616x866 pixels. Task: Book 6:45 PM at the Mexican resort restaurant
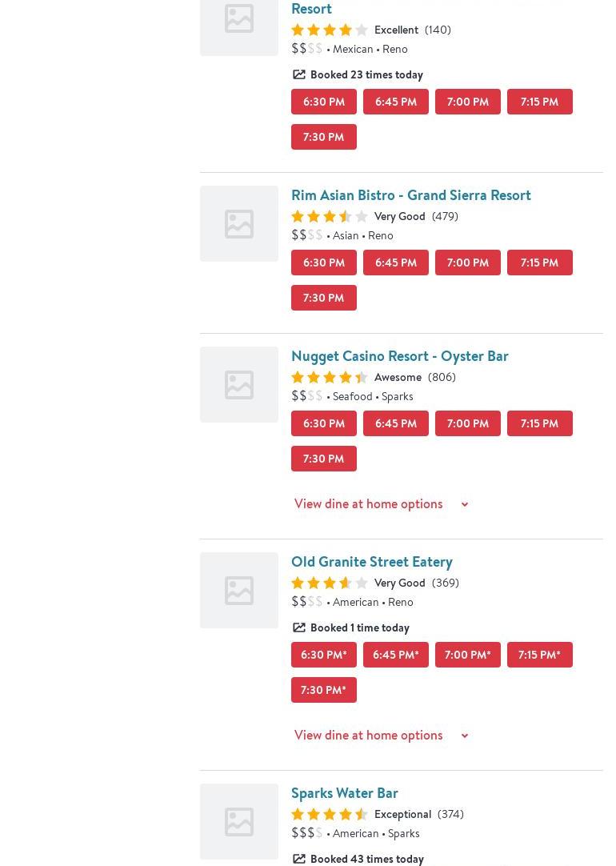point(395,102)
